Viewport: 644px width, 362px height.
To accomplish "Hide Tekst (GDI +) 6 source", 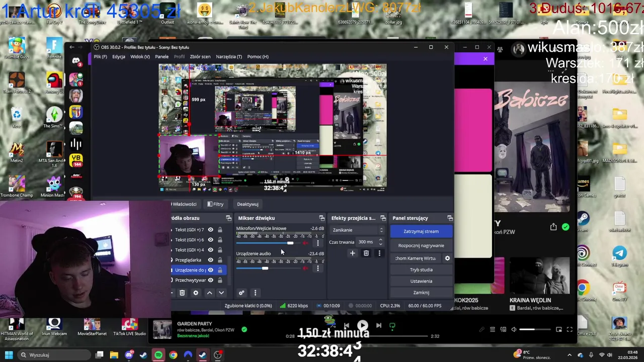I will (x=210, y=240).
